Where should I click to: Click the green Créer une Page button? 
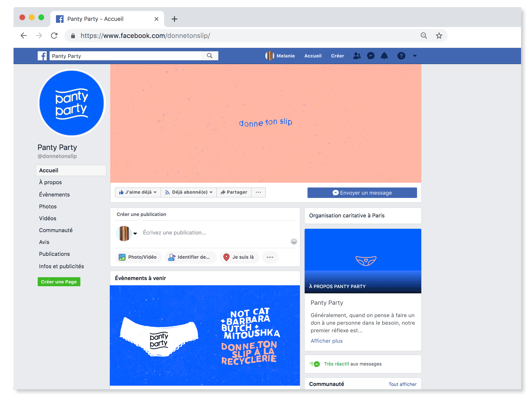[59, 282]
